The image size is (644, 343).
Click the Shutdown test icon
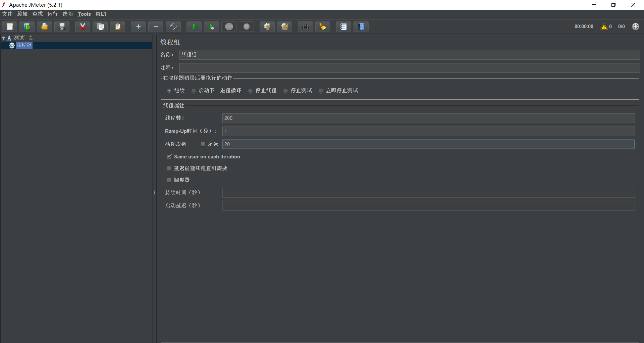(x=246, y=27)
